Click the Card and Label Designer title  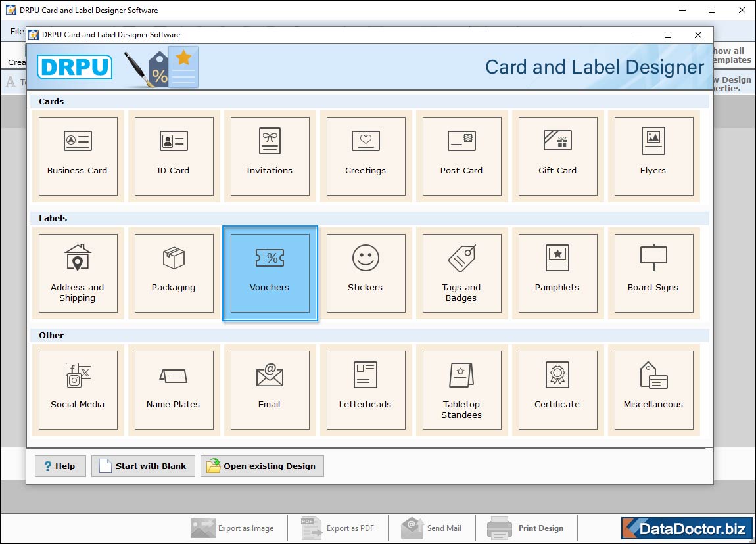pyautogui.click(x=594, y=68)
